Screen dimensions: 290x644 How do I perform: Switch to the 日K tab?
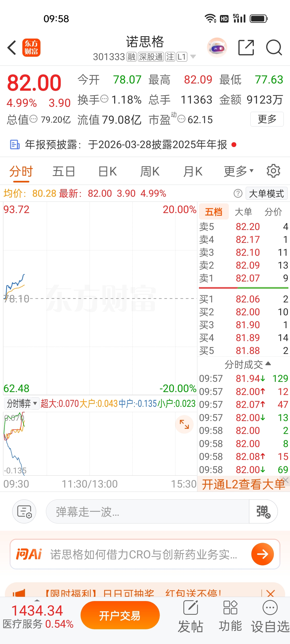(x=107, y=171)
